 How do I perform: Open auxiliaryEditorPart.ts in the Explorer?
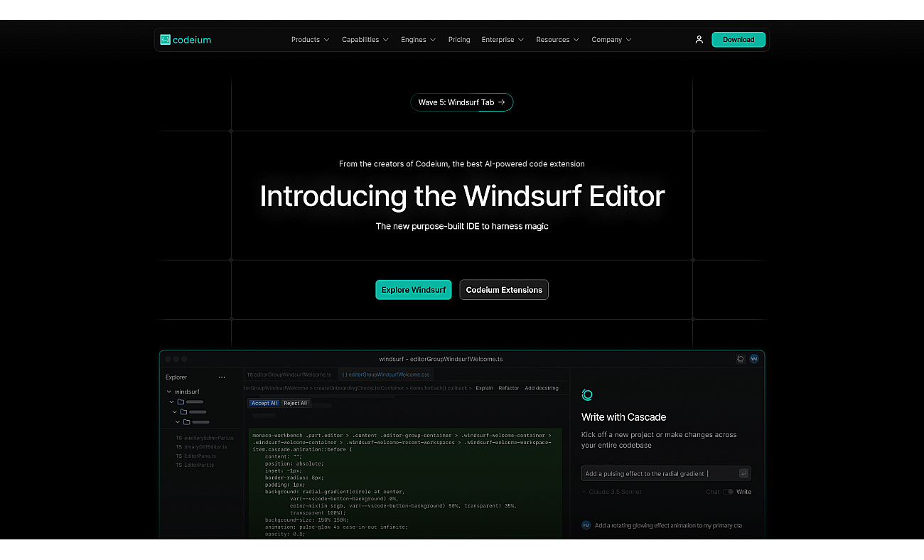[x=205, y=438]
